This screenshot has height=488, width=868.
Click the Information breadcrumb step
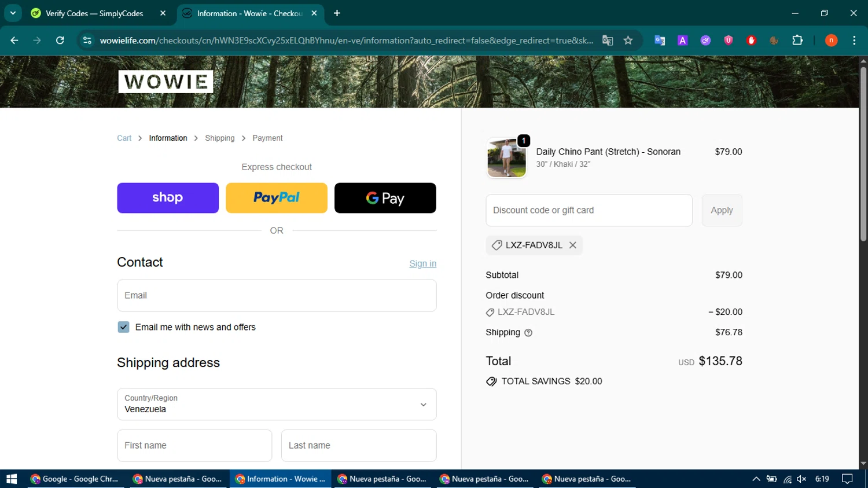click(168, 138)
